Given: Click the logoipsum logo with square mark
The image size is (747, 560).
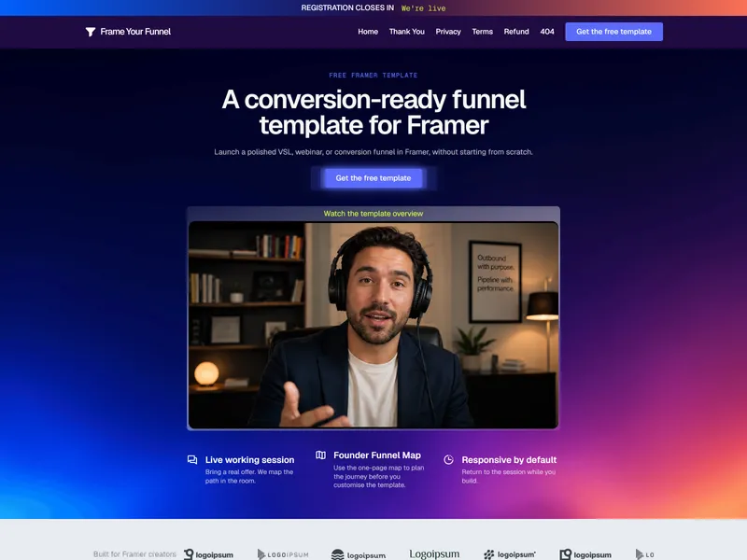Looking at the screenshot, I should coord(585,554).
